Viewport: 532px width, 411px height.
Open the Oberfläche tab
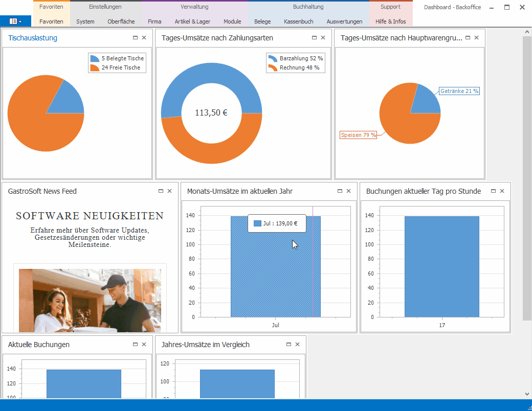[121, 21]
